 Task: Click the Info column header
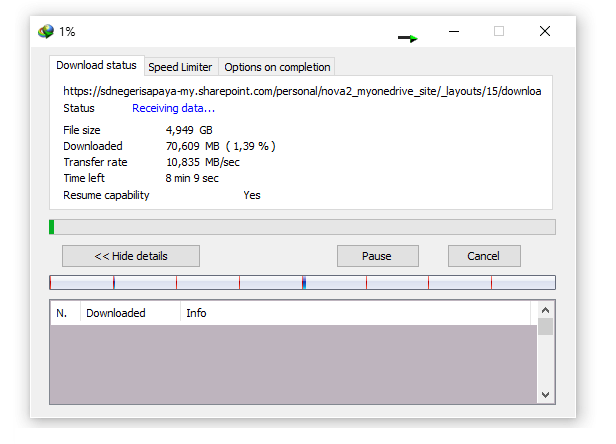[356, 313]
